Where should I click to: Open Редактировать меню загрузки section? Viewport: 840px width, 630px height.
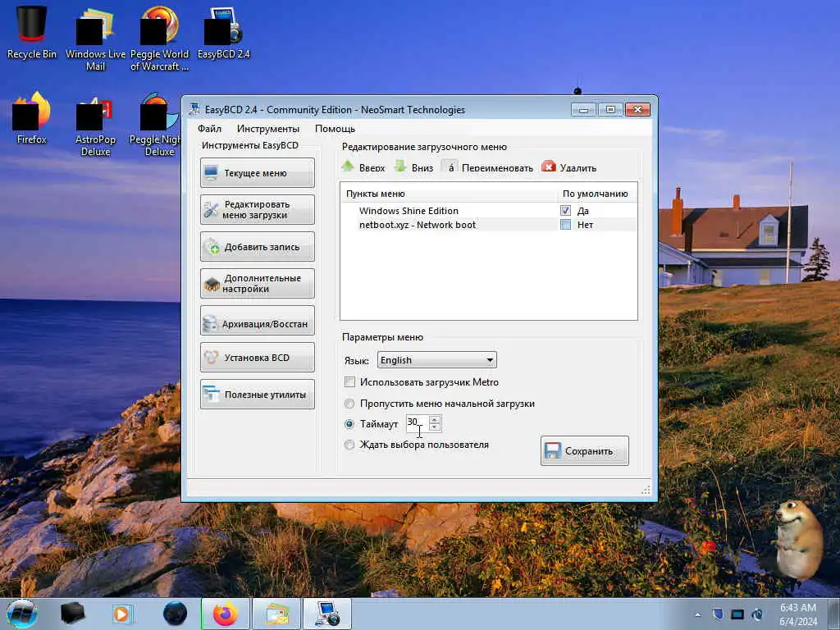(257, 209)
